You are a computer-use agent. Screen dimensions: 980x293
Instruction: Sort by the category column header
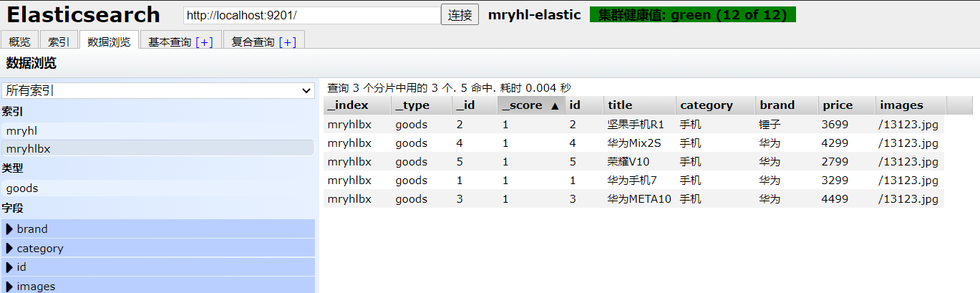pos(716,105)
